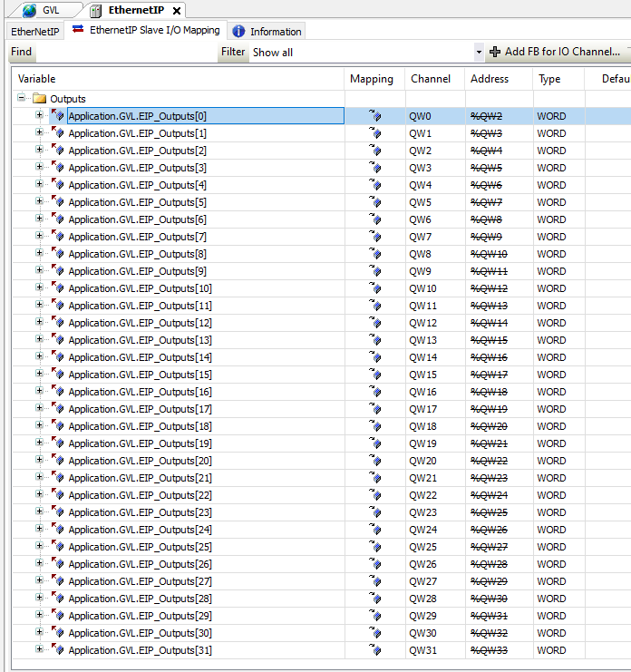Image resolution: width=631 pixels, height=672 pixels.
Task: Click the Information tab's info icon
Action: pyautogui.click(x=238, y=31)
